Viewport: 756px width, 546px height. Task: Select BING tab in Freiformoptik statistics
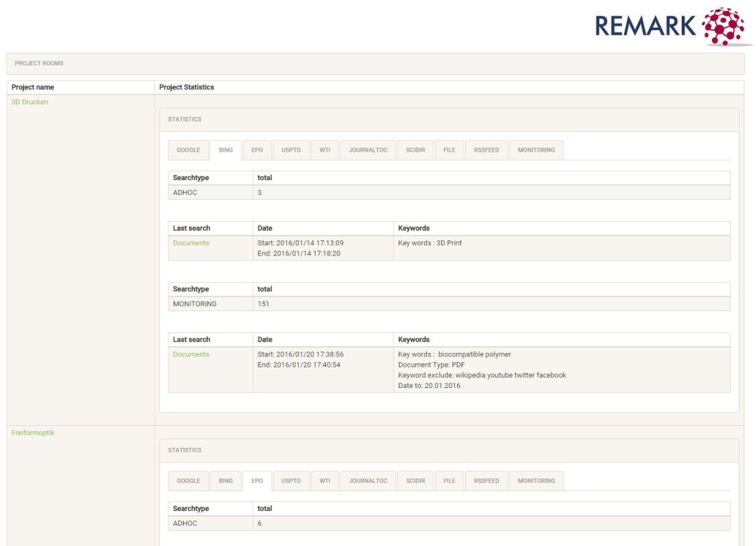coord(225,481)
